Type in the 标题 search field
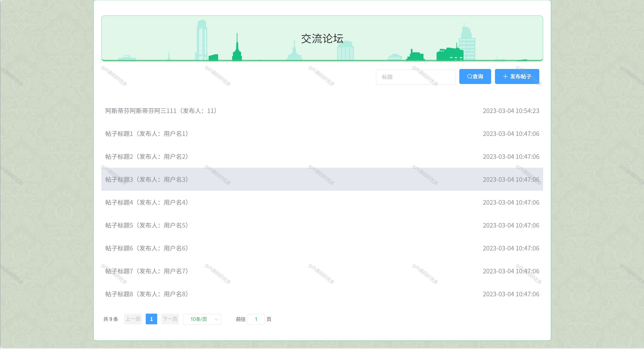The width and height of the screenshot is (644, 349). pyautogui.click(x=415, y=77)
